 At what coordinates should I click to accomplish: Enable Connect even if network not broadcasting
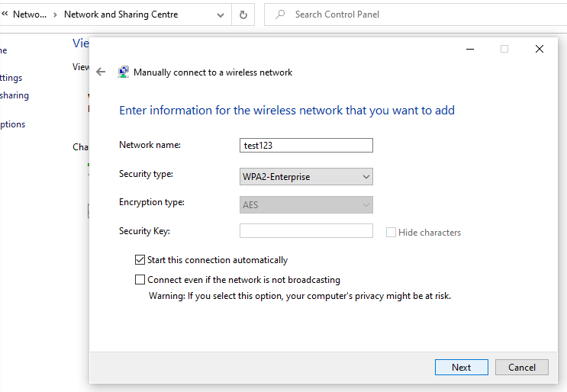[x=140, y=280]
